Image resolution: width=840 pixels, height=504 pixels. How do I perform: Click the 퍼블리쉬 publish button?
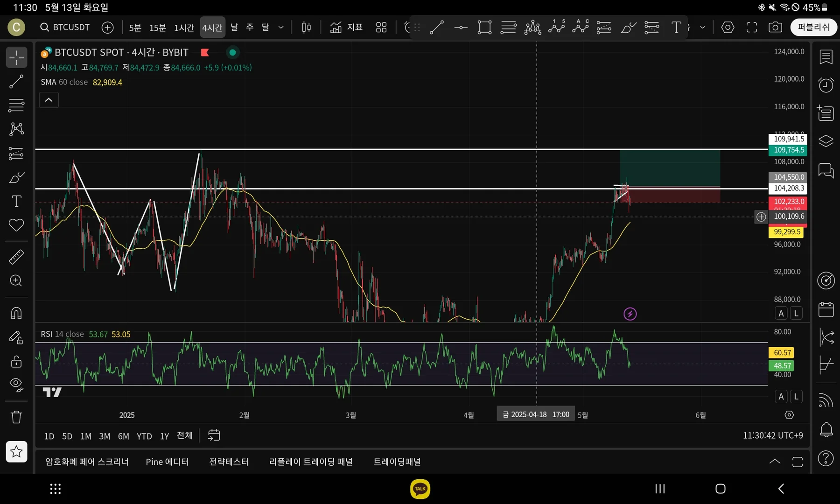[813, 27]
